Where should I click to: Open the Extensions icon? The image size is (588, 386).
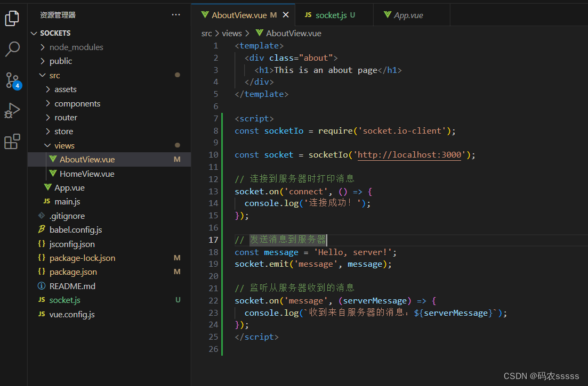coord(12,140)
